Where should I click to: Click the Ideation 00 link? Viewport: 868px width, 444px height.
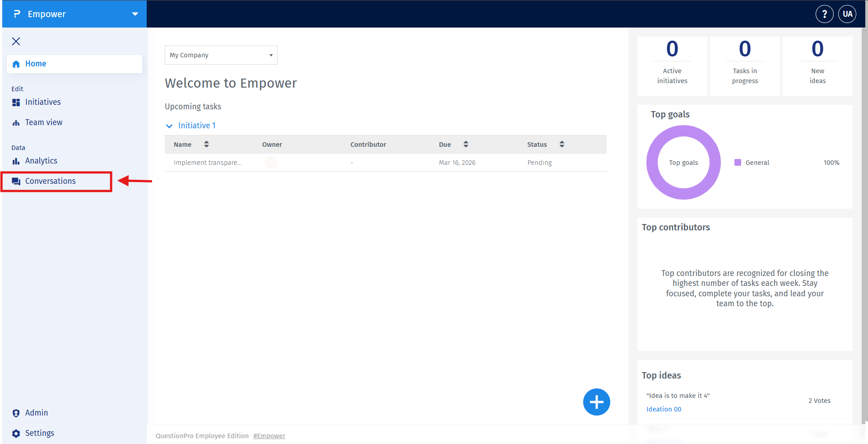(x=664, y=409)
